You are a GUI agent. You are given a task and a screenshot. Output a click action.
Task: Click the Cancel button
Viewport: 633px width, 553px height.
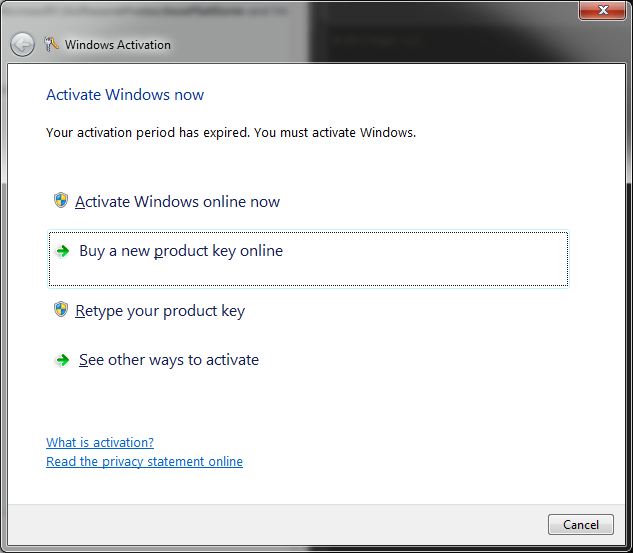click(581, 524)
